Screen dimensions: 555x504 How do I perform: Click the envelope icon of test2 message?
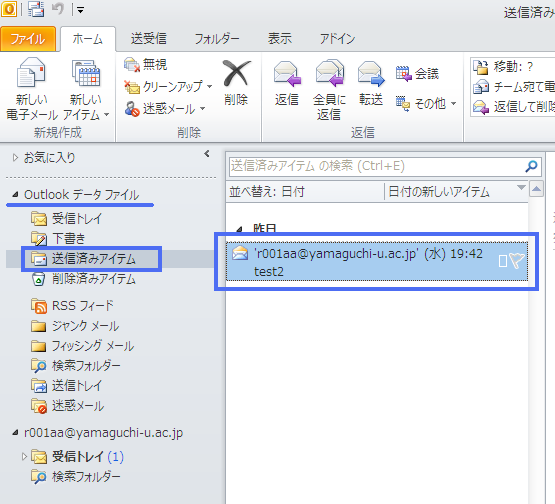tap(240, 253)
